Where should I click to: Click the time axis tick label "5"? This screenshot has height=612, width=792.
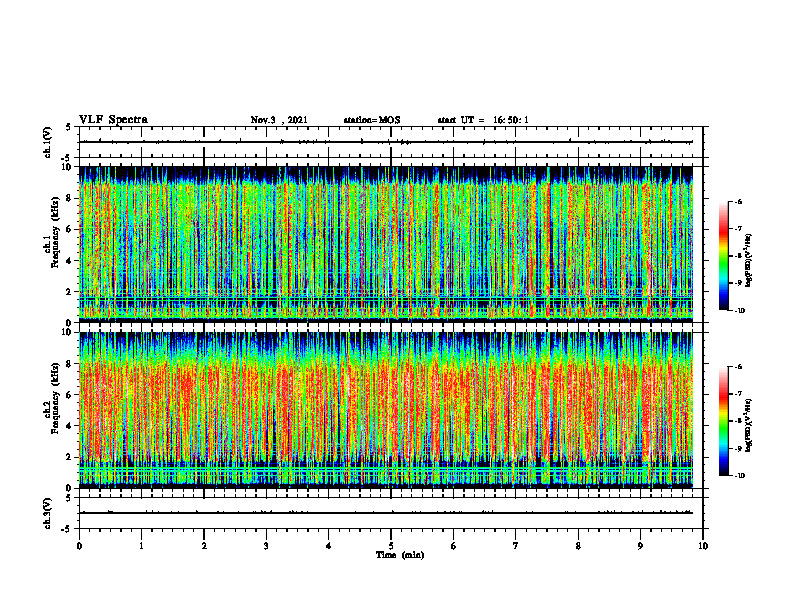tap(391, 546)
